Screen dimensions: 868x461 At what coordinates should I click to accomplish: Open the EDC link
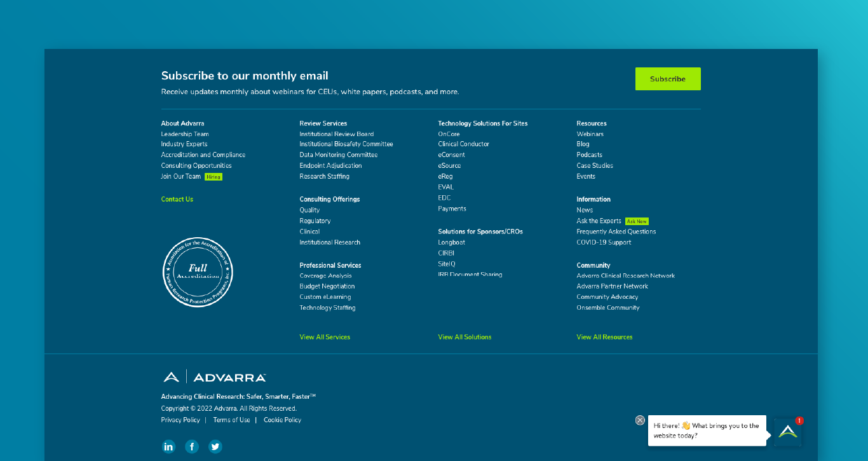444,198
